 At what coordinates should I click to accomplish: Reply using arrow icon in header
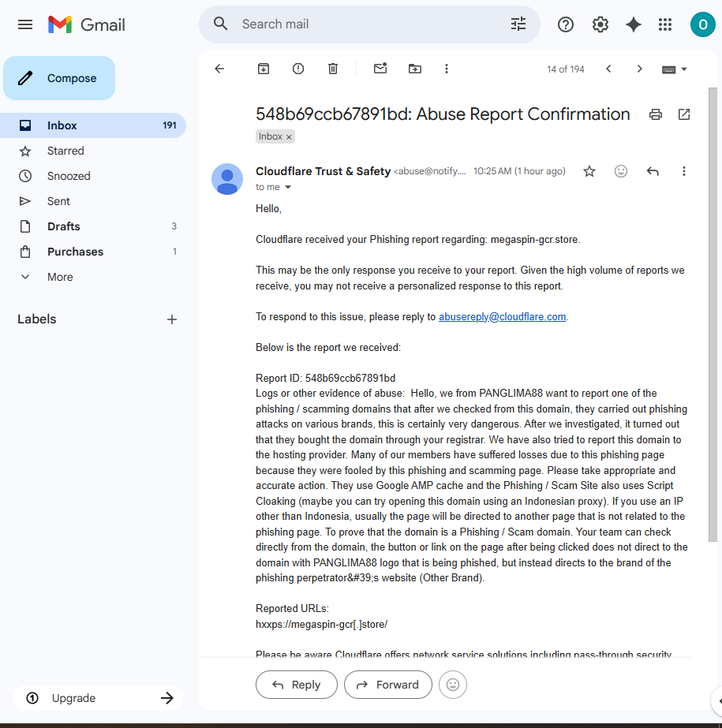tap(653, 171)
